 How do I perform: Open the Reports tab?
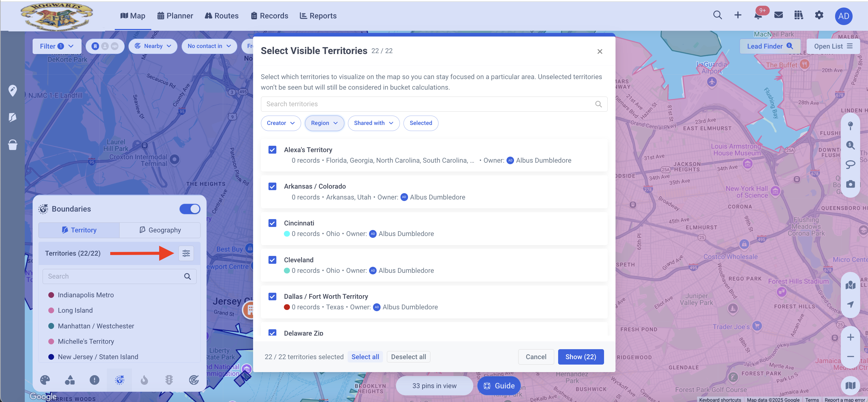[318, 16]
